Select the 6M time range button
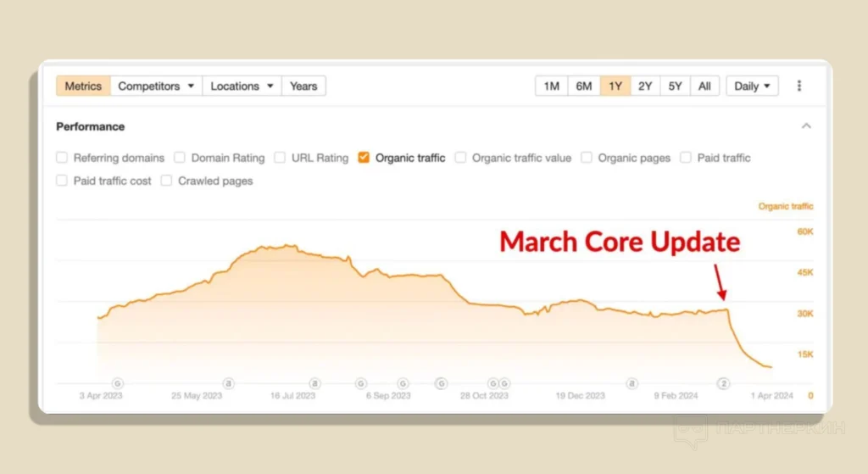The height and width of the screenshot is (474, 868). (584, 86)
